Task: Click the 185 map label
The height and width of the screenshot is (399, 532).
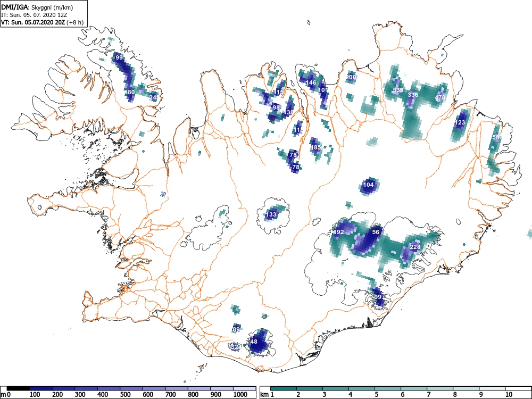Action: pyautogui.click(x=316, y=147)
